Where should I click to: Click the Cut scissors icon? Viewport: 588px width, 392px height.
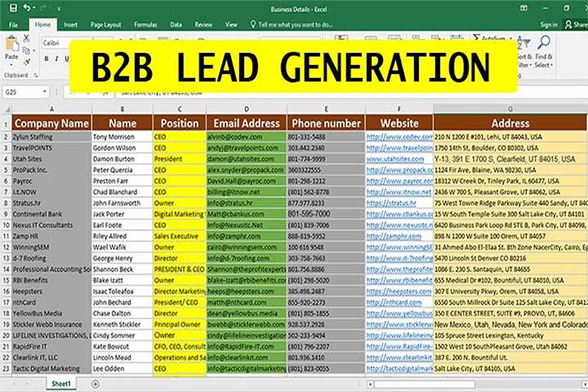(x=26, y=38)
